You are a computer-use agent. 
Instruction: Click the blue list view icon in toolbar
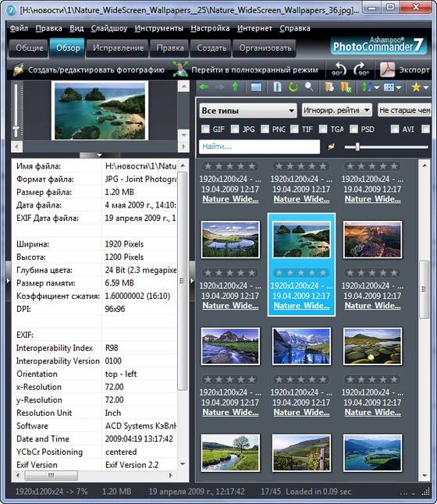click(256, 87)
